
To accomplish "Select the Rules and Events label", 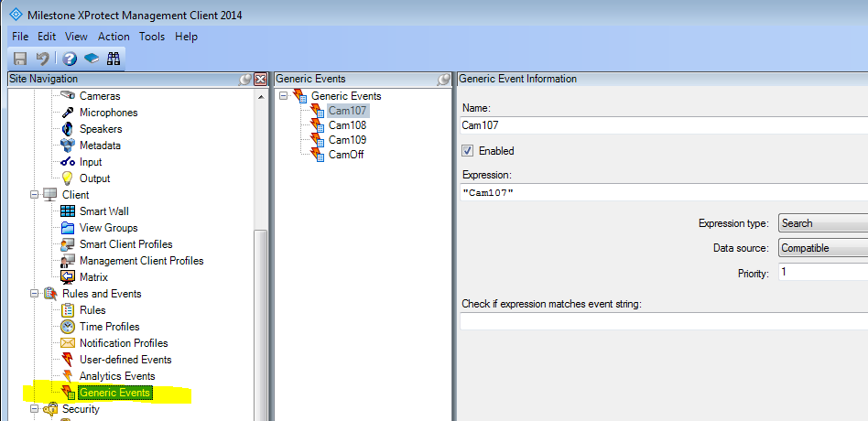I will [x=102, y=294].
